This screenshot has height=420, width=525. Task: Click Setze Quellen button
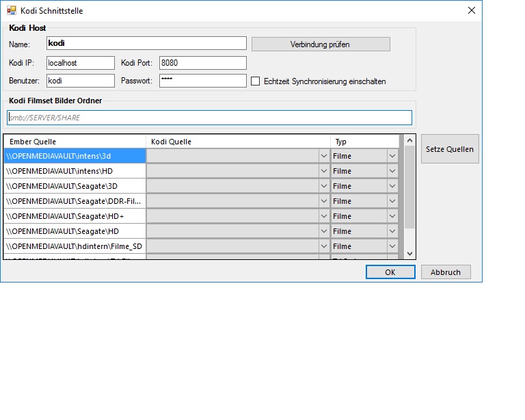coord(450,149)
